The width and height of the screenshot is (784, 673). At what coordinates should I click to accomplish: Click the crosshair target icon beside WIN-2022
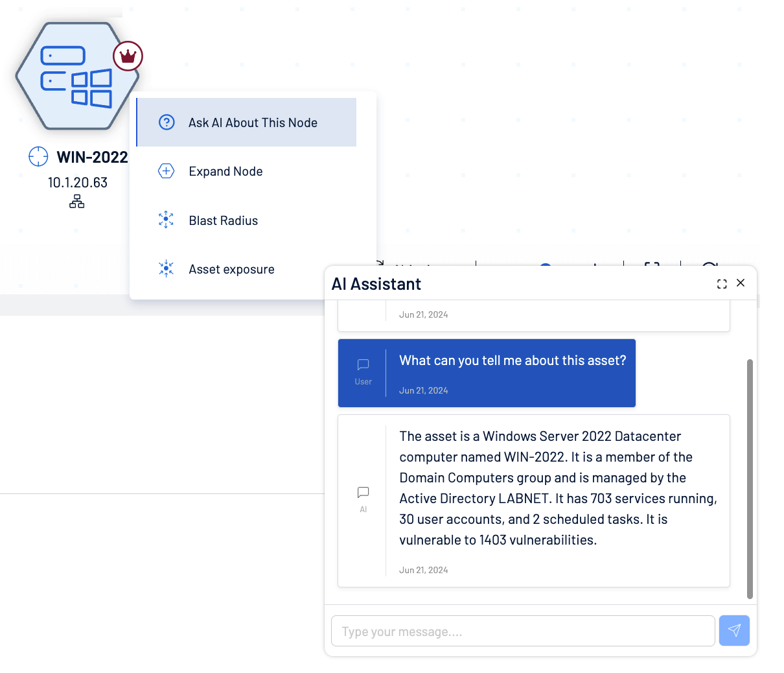[38, 156]
